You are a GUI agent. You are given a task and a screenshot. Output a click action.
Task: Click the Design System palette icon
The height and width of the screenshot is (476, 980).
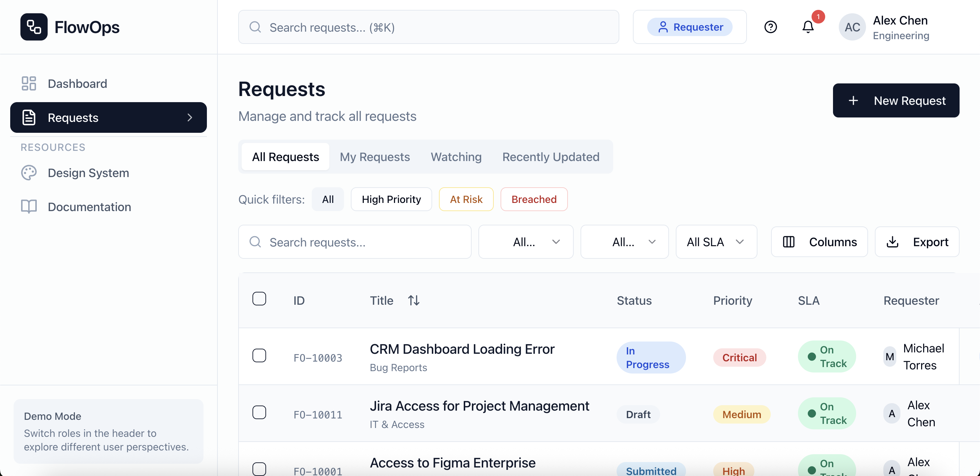29,173
